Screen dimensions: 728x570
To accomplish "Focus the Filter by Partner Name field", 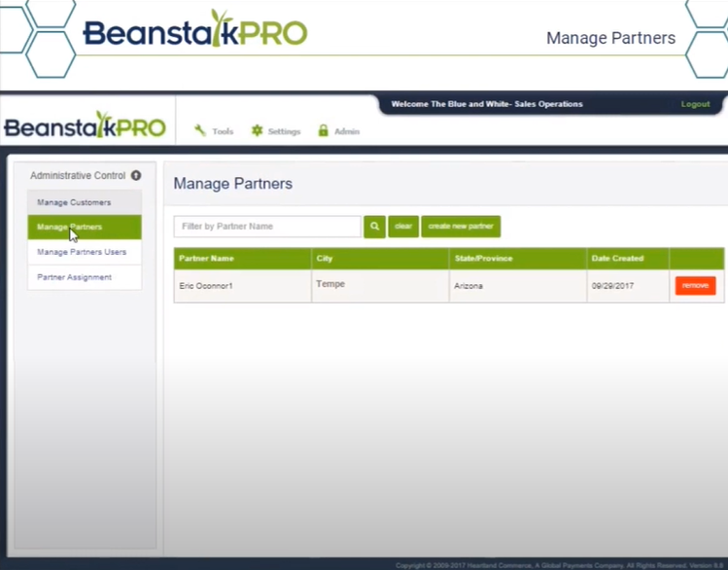I will [267, 227].
